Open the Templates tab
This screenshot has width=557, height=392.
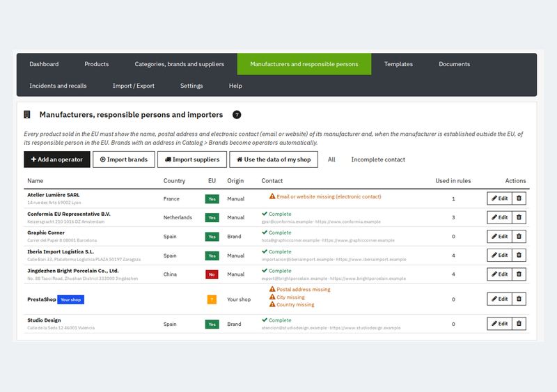(x=398, y=64)
